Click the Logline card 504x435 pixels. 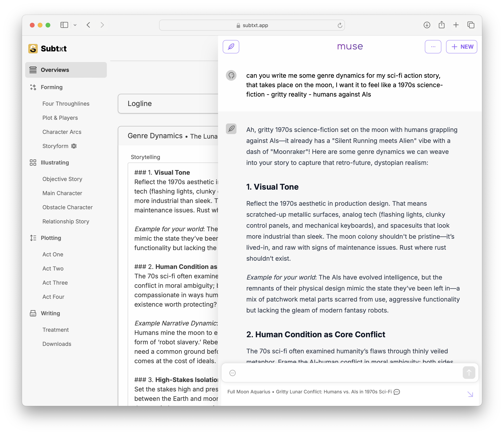point(168,104)
